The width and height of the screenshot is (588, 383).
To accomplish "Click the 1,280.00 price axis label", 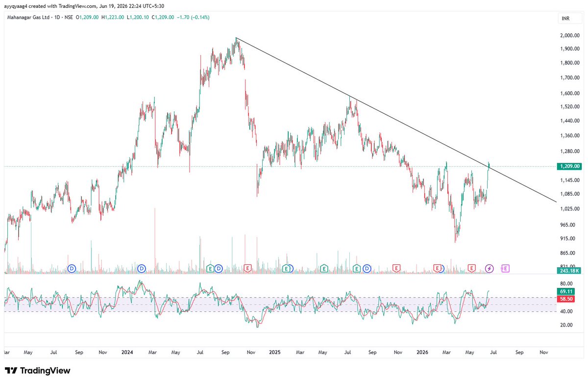I will click(570, 151).
